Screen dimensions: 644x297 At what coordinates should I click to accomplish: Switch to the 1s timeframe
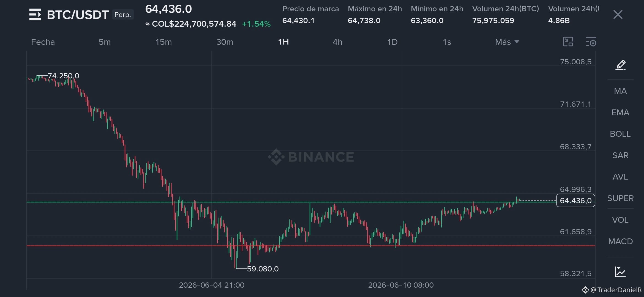click(x=447, y=42)
